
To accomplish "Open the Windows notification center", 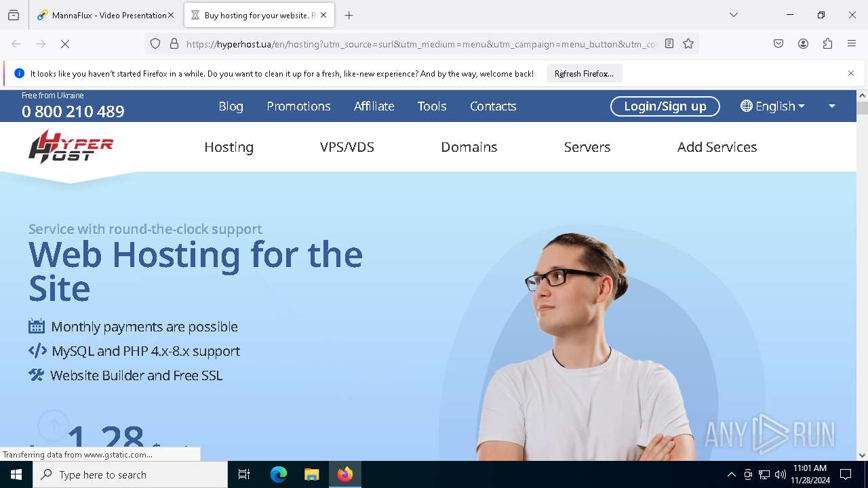I will [x=846, y=474].
